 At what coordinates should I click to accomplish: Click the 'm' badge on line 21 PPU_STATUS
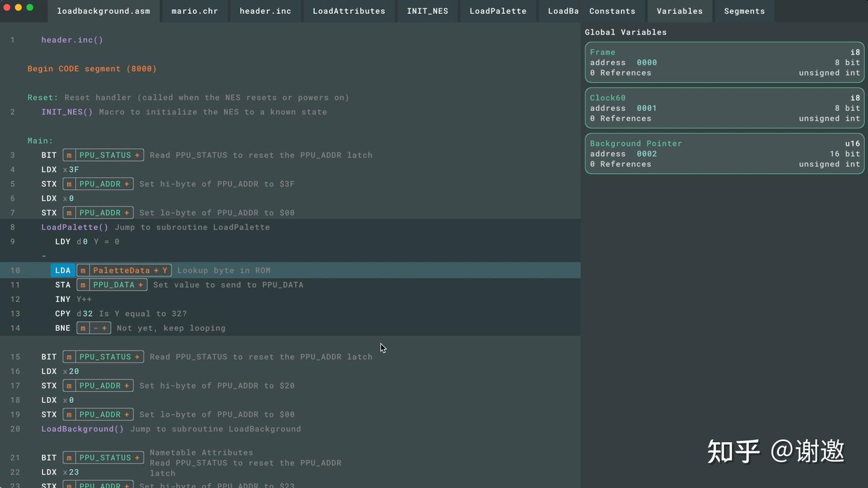click(69, 458)
